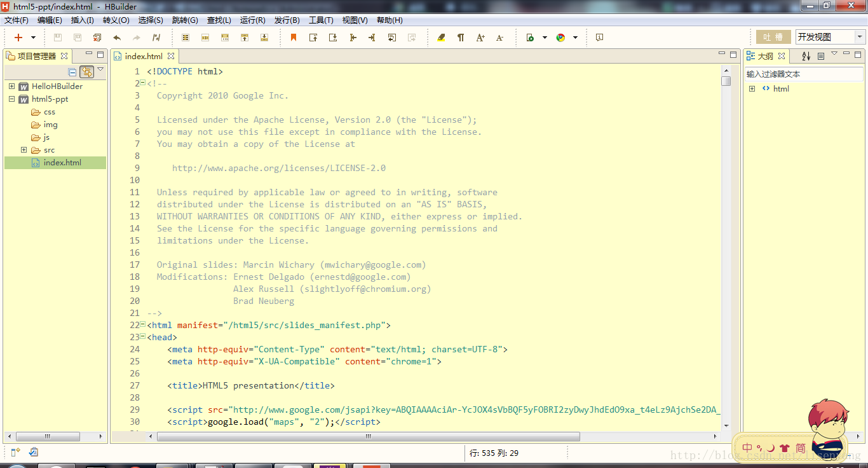
Task: Collapse the html tag fold at line 22
Action: pyautogui.click(x=143, y=324)
